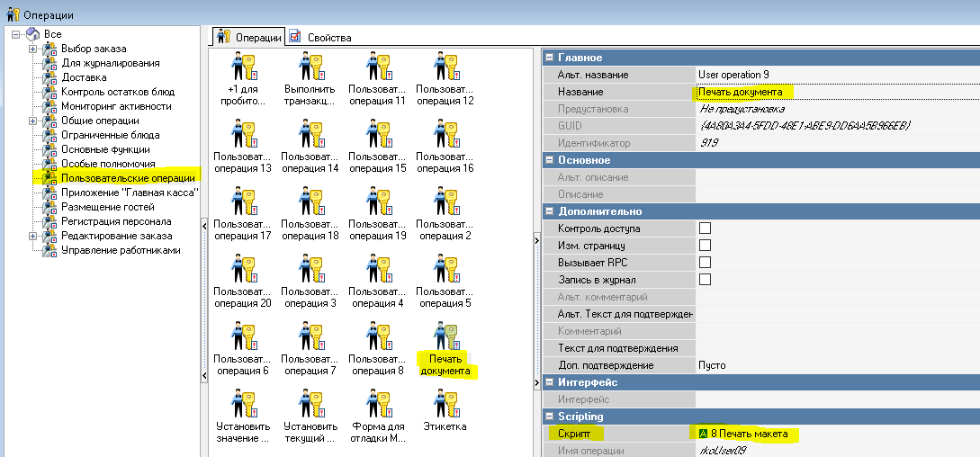
Task: Select 'Основные функции' tree item
Action: pos(105,149)
